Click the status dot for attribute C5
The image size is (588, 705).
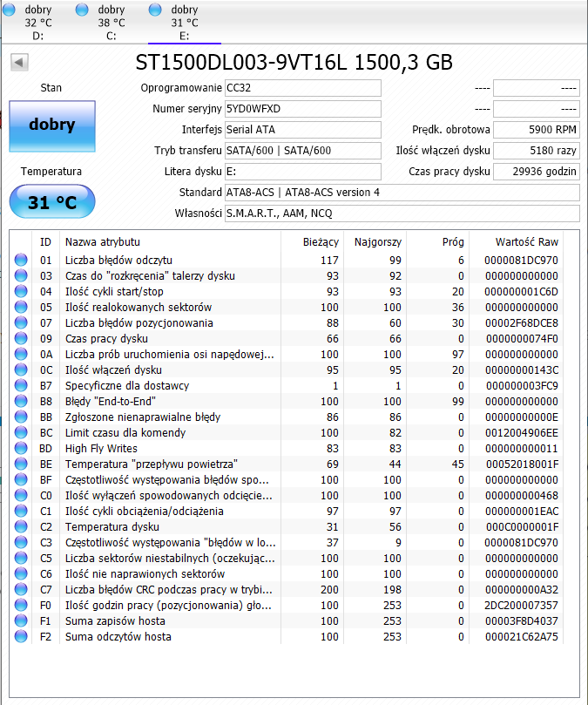[x=21, y=558]
